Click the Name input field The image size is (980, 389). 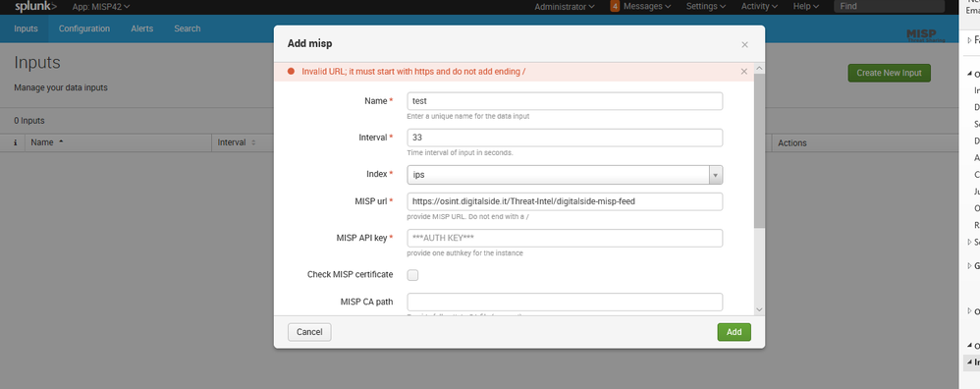tap(565, 101)
